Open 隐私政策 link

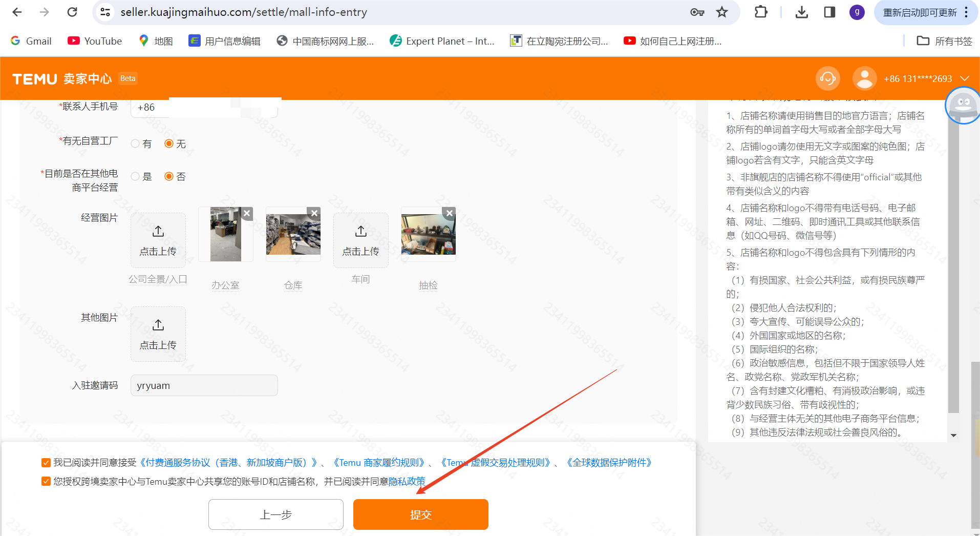tap(407, 481)
